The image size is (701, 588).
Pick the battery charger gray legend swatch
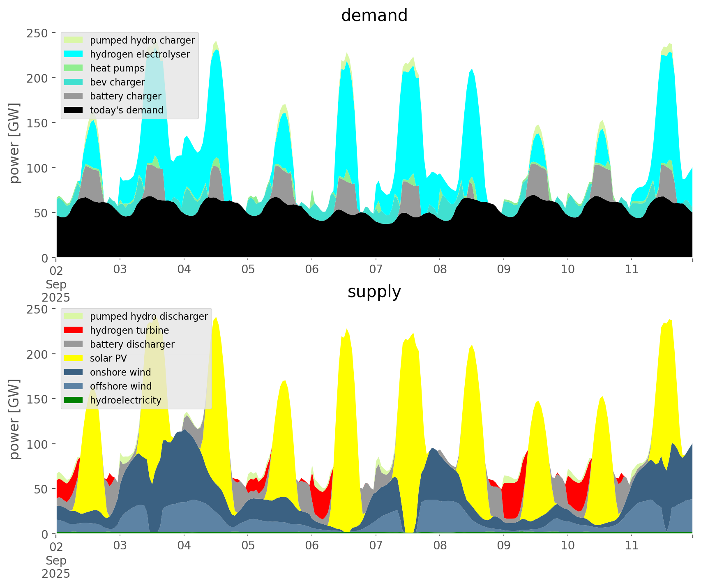[x=74, y=96]
